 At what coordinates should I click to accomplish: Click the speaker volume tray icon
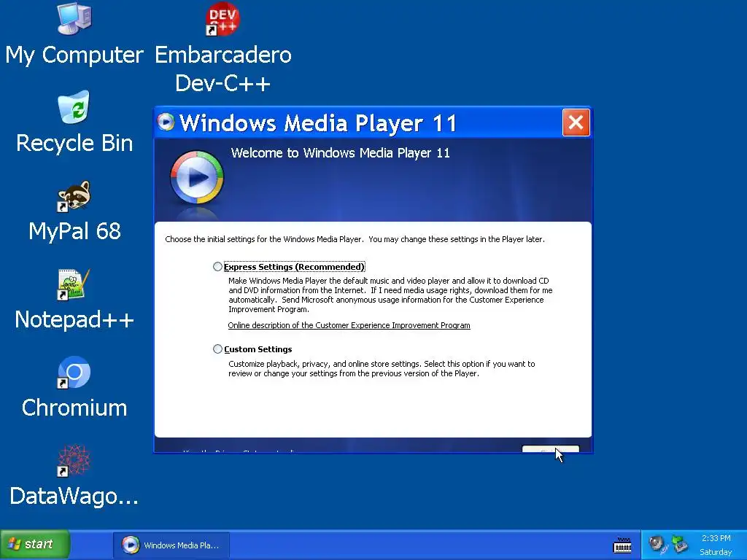point(657,544)
